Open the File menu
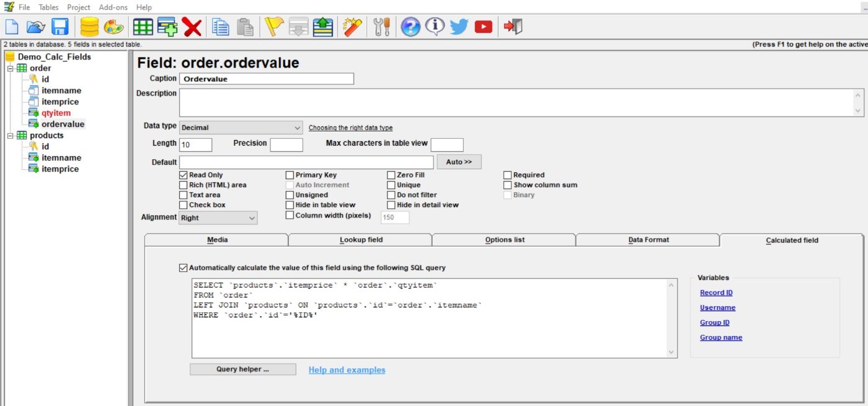The height and width of the screenshot is (406, 868). point(24,7)
